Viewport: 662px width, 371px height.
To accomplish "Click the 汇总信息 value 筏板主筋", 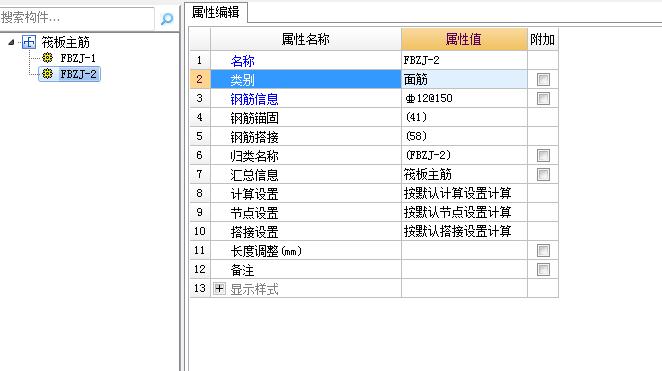I will coord(464,174).
